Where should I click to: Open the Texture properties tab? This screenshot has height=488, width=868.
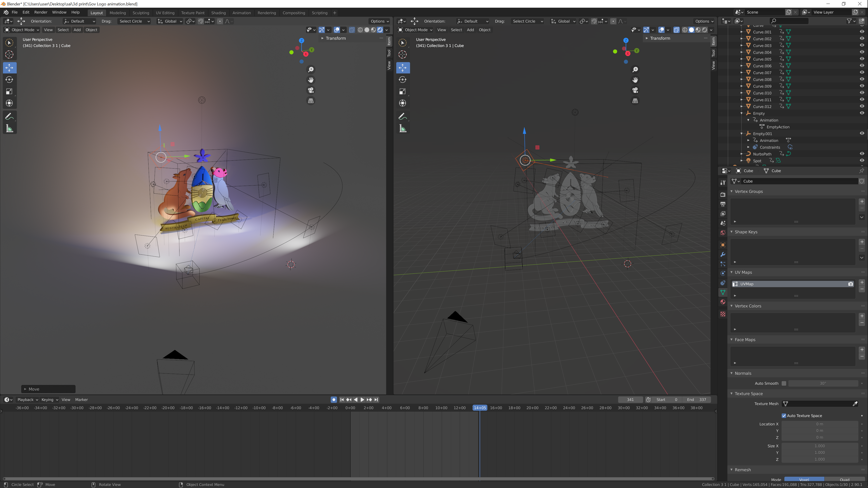pyautogui.click(x=723, y=314)
